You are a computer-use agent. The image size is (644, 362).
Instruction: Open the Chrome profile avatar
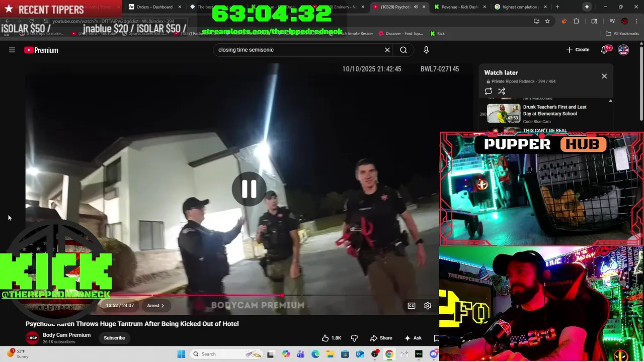(624, 21)
